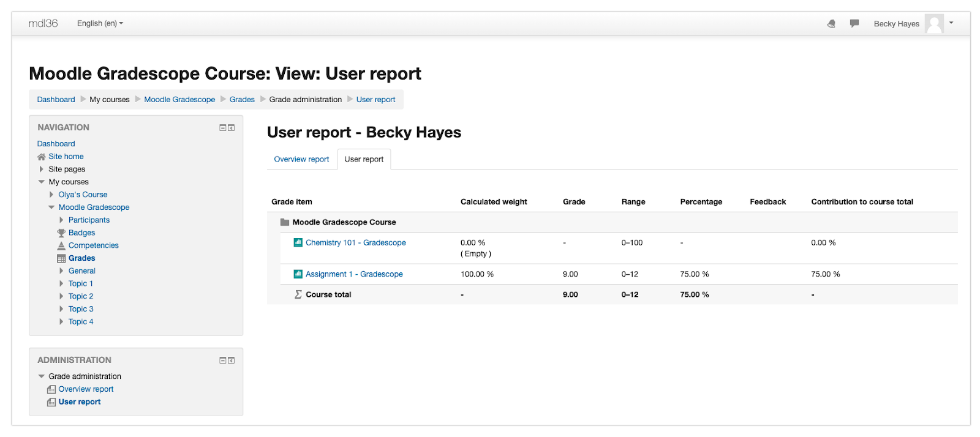This screenshot has height=437, width=980.
Task: Open the user menu dropdown arrow
Action: click(951, 23)
